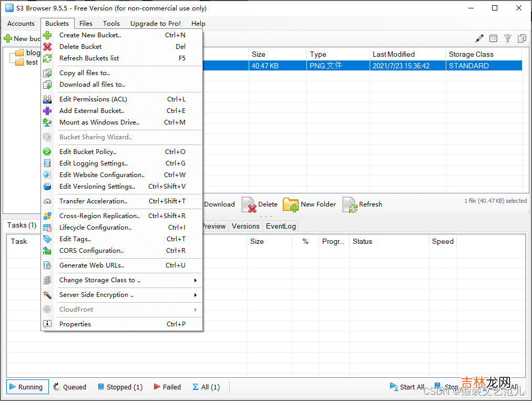Switch to the EventLog tab
The image size is (532, 401).
pos(281,227)
